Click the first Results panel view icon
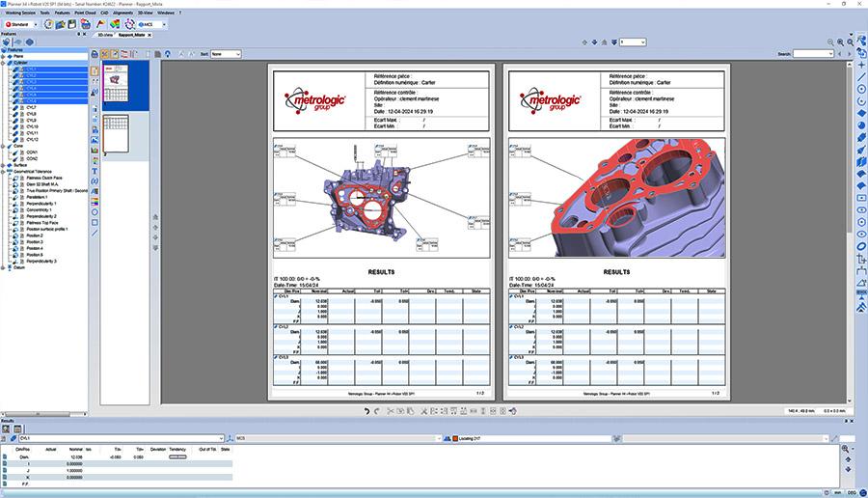The image size is (868, 498). point(6,429)
